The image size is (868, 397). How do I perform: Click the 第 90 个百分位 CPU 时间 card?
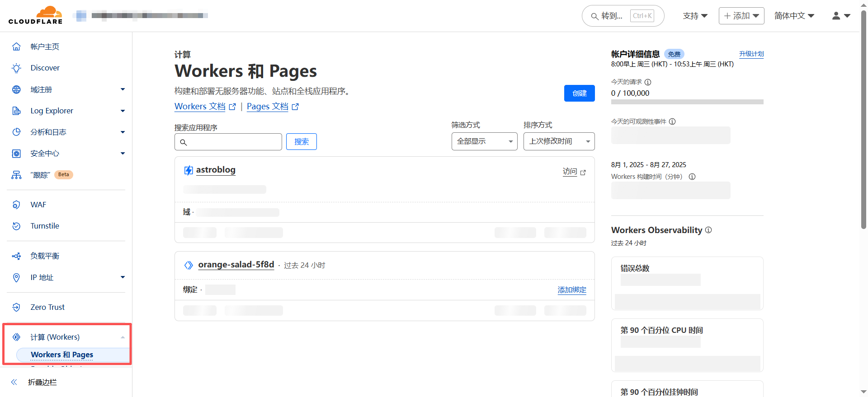(687, 345)
